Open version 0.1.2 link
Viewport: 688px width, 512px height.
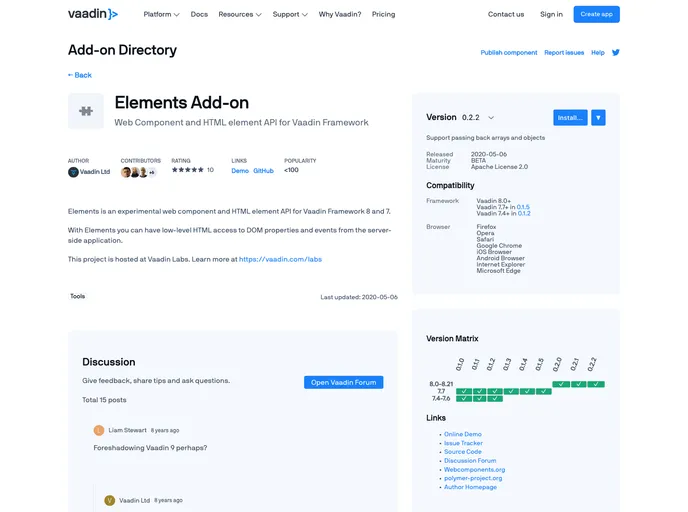click(524, 214)
